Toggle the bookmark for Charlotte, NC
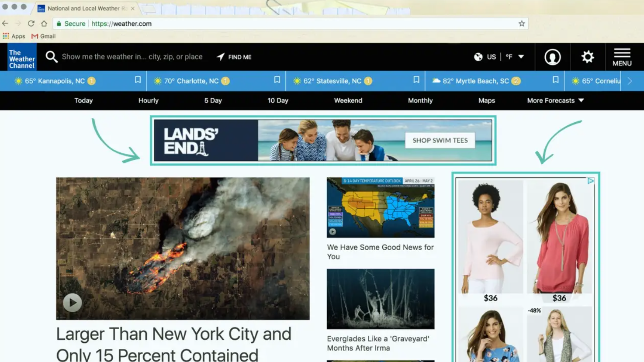Image resolution: width=644 pixels, height=362 pixels. pos(277,80)
